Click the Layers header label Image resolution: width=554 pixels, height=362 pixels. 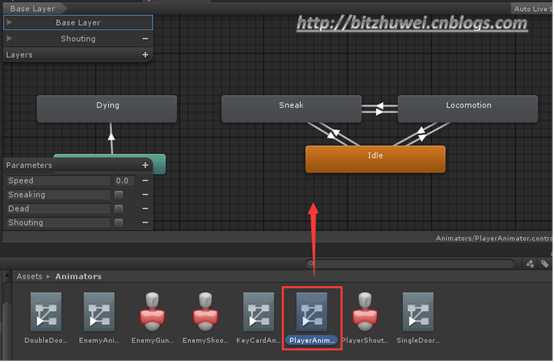point(19,55)
